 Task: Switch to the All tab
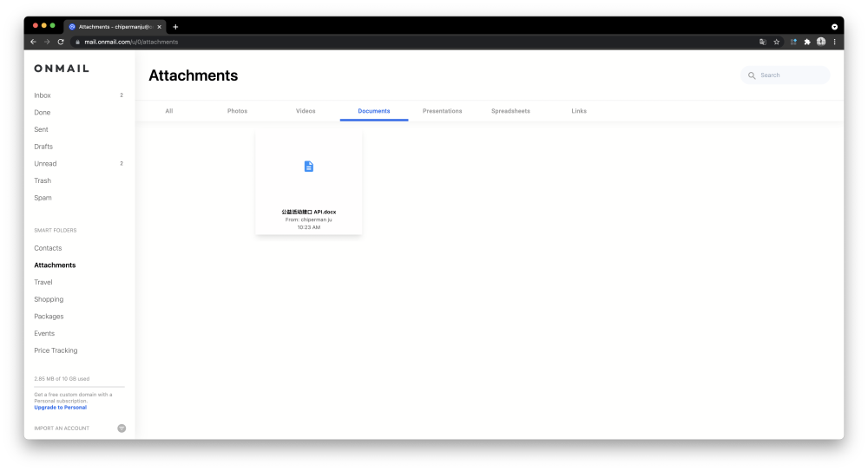[169, 111]
